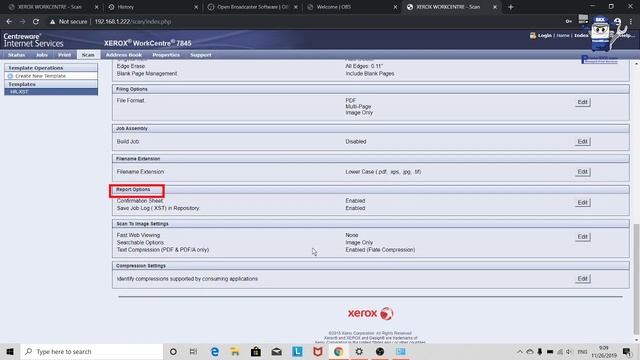Open the Properties tab
The width and height of the screenshot is (640, 360).
(166, 55)
